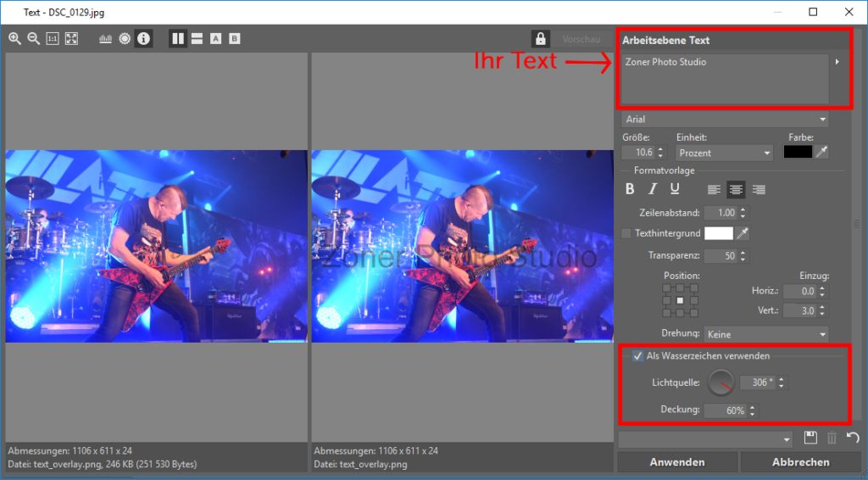Select horizontal split preview layout
Screen dimensions: 868x480
(x=197, y=39)
